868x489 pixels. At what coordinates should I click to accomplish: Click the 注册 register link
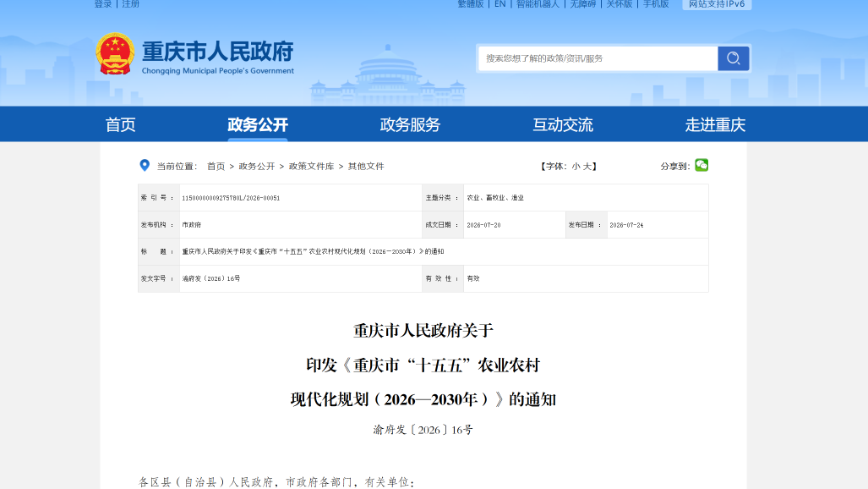[x=131, y=4]
